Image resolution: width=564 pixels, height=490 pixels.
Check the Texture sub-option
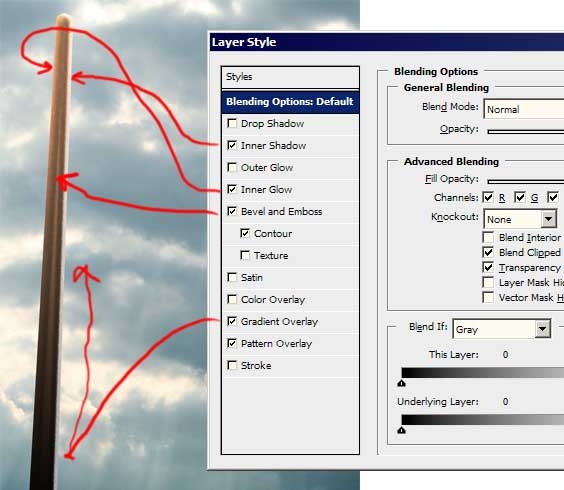click(245, 256)
